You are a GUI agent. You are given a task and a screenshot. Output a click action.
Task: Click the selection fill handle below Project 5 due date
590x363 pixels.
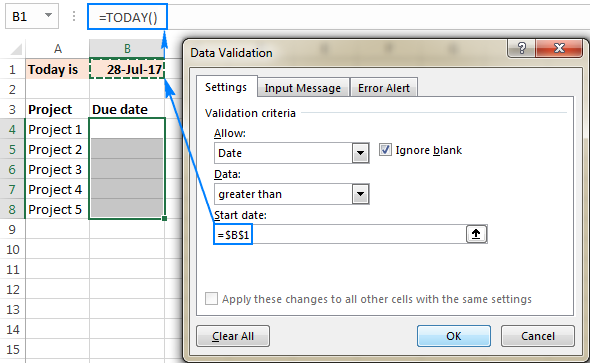point(164,218)
